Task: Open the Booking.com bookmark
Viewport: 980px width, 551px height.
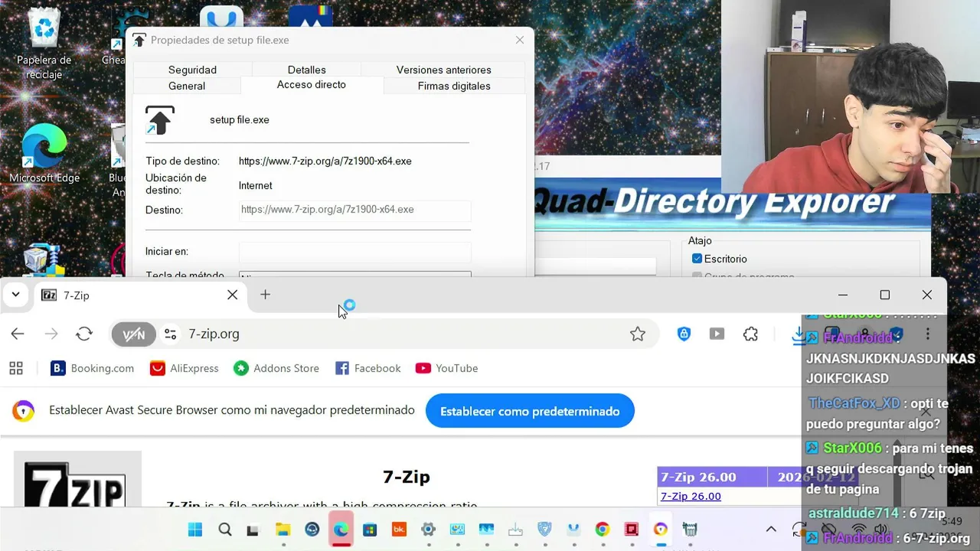Action: 92,368
